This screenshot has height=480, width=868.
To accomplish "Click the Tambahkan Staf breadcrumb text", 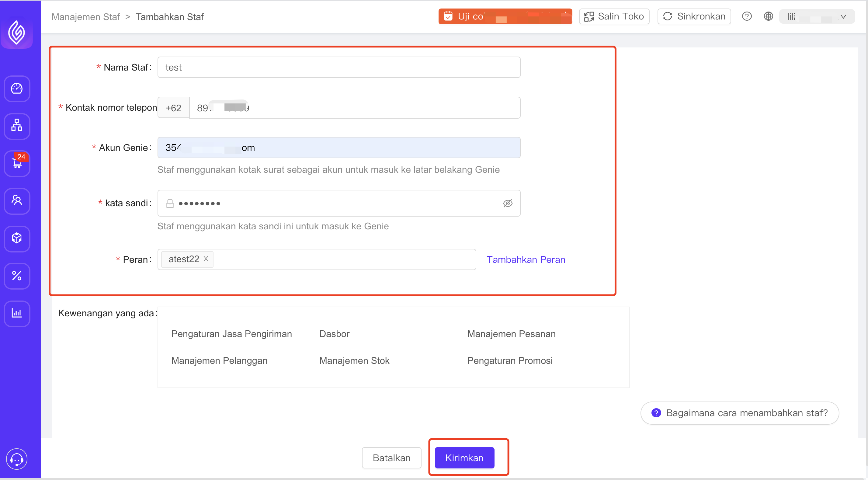I will click(x=170, y=17).
